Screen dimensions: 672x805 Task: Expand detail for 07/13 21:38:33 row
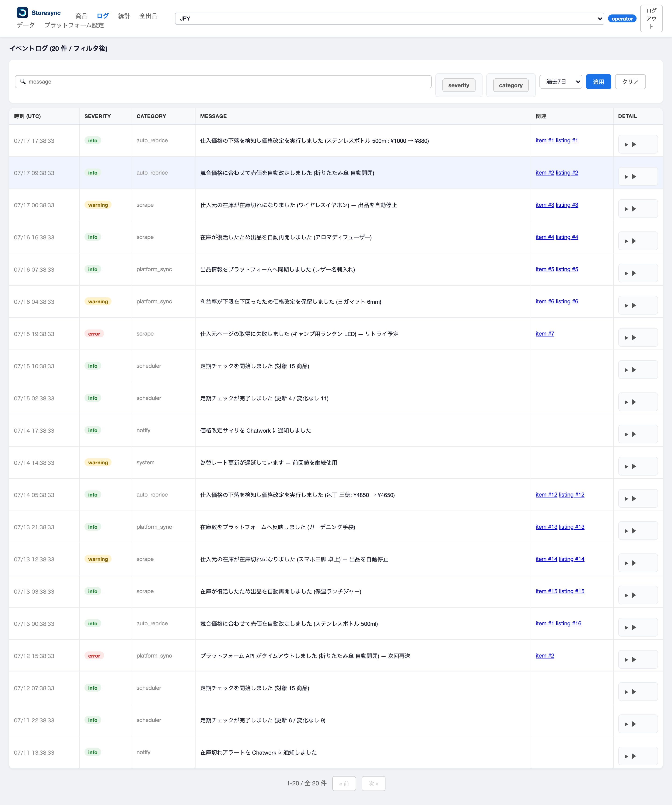tap(638, 531)
